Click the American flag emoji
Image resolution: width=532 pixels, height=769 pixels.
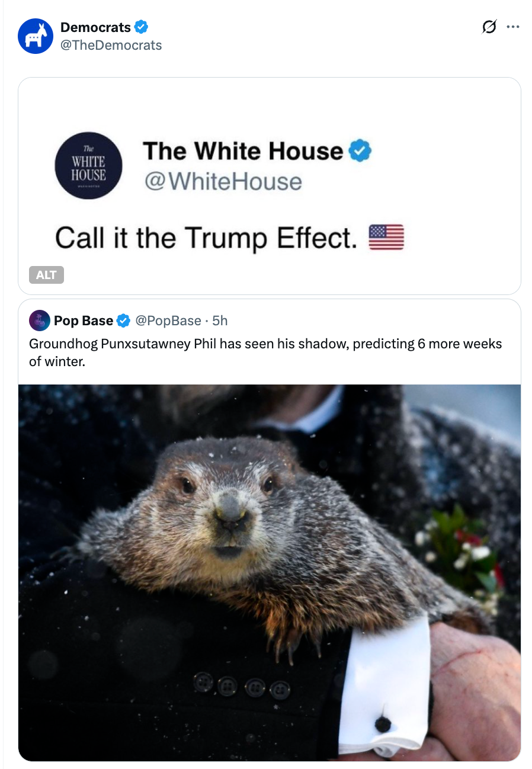click(386, 238)
